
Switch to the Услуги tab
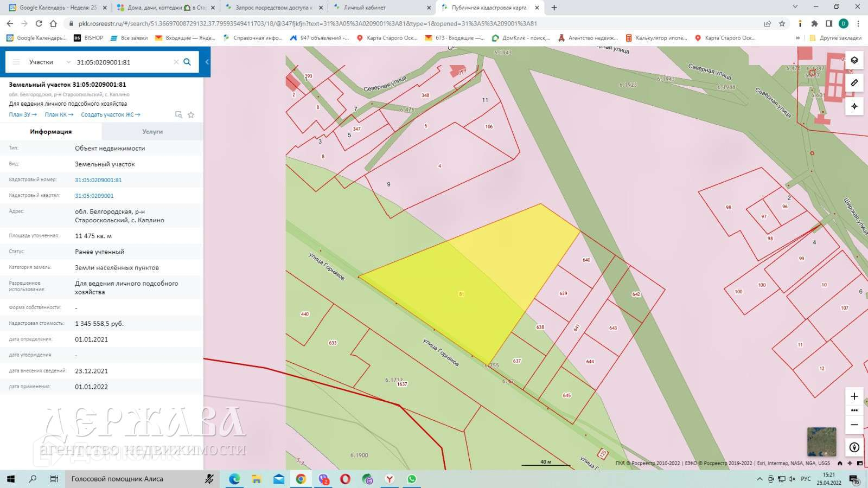click(152, 132)
